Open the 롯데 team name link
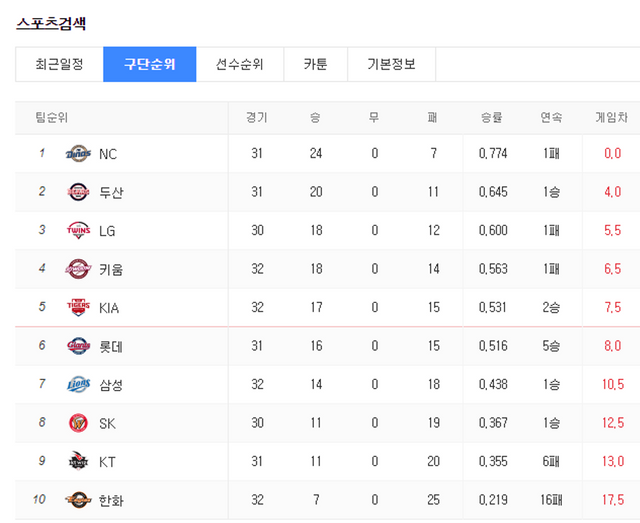 click(x=111, y=347)
